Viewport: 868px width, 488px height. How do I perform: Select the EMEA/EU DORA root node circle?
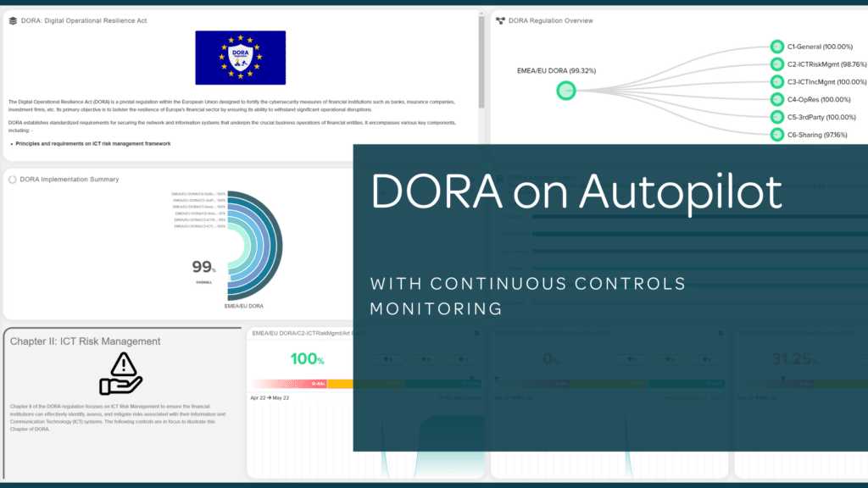point(565,89)
